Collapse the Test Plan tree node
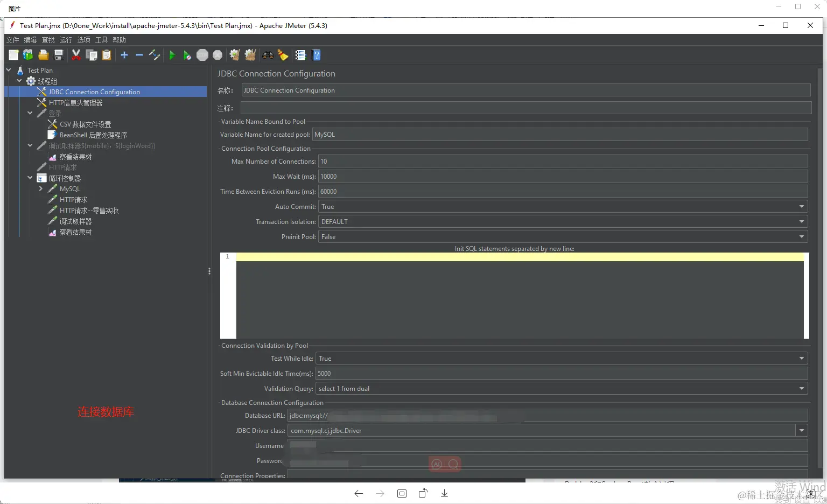This screenshot has width=827, height=504. [x=9, y=70]
